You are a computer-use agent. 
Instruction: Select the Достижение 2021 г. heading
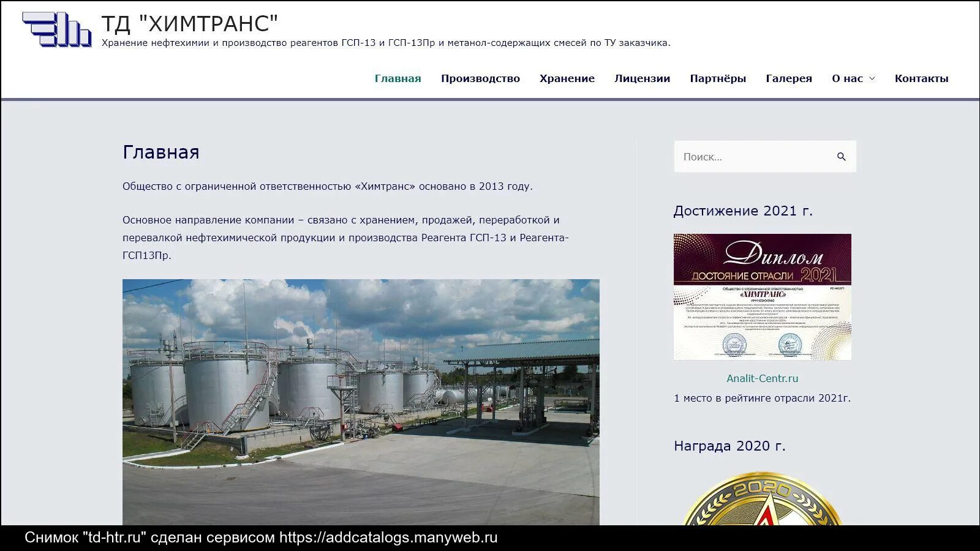pyautogui.click(x=743, y=211)
